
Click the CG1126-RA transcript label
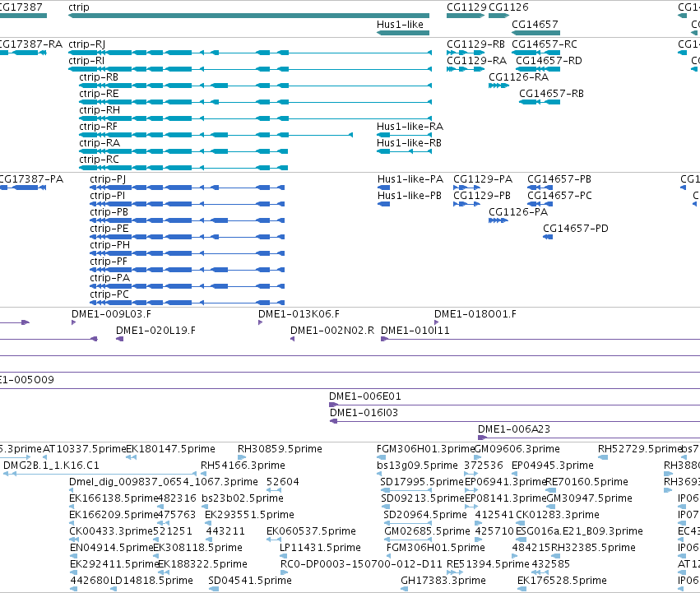pyautogui.click(x=519, y=77)
